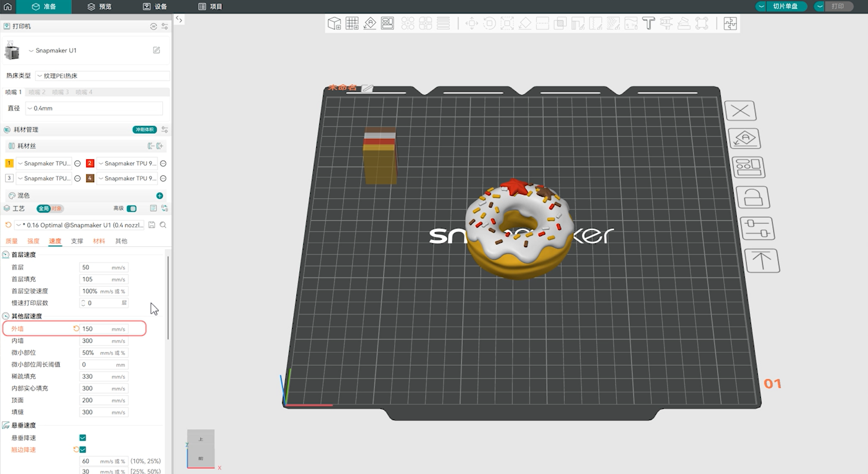
Task: Open the filament 1 material dropdown
Action: [44, 163]
